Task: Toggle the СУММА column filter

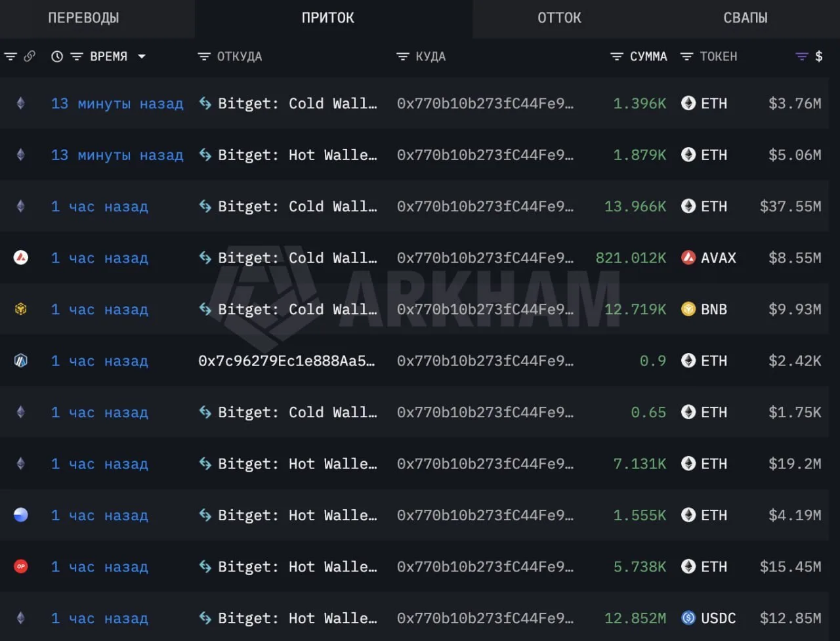Action: point(616,56)
